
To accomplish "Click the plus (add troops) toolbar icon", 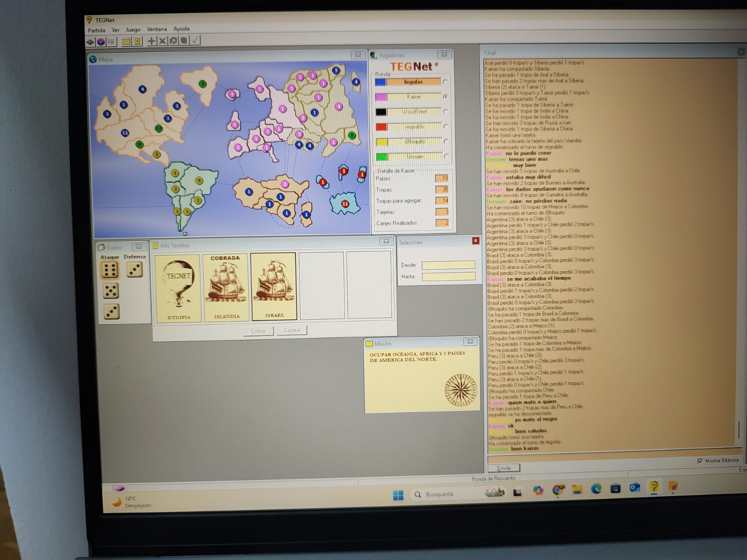I will (x=151, y=41).
